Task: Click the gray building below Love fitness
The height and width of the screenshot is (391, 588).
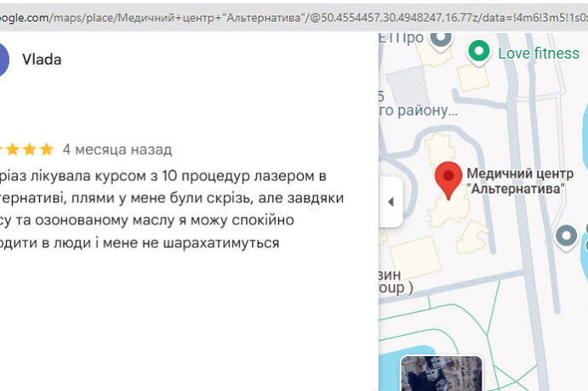Action: pyautogui.click(x=473, y=78)
